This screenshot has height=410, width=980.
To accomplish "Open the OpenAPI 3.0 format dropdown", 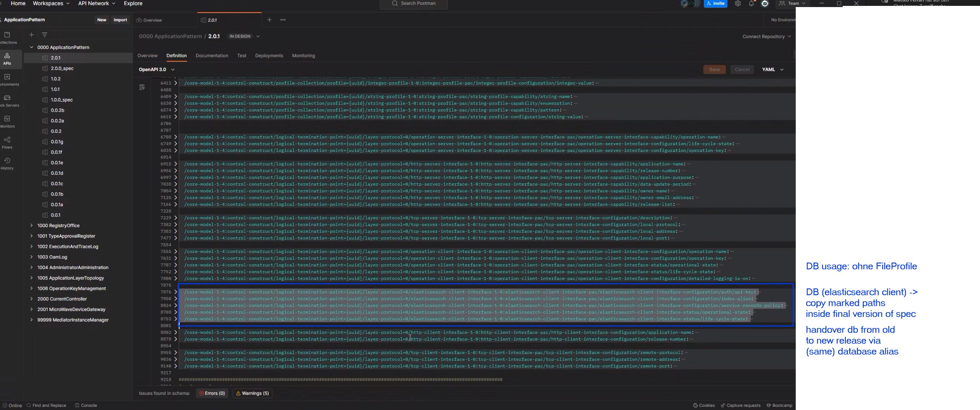I will tap(156, 69).
